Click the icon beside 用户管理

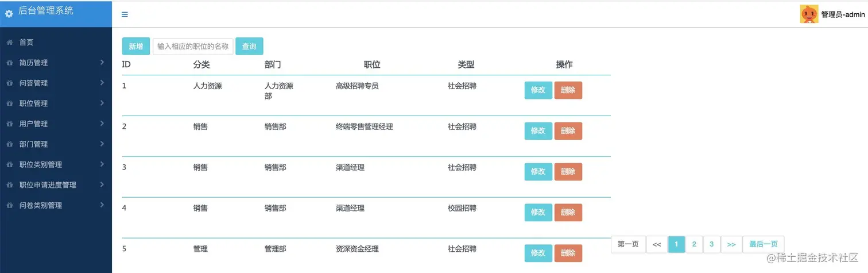pyautogui.click(x=10, y=124)
